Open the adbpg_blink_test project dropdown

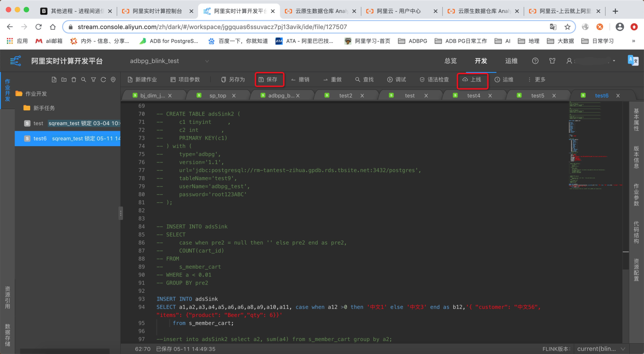169,61
